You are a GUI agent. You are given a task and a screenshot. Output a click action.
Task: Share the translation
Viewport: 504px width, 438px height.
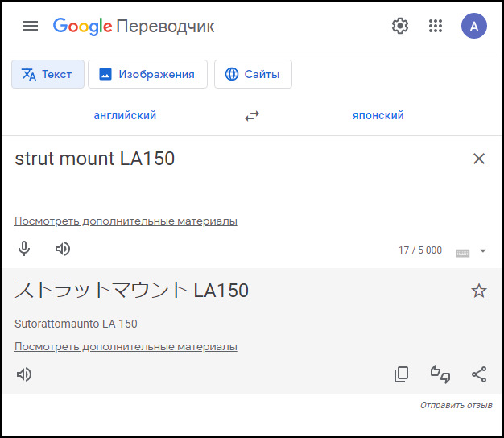point(479,374)
